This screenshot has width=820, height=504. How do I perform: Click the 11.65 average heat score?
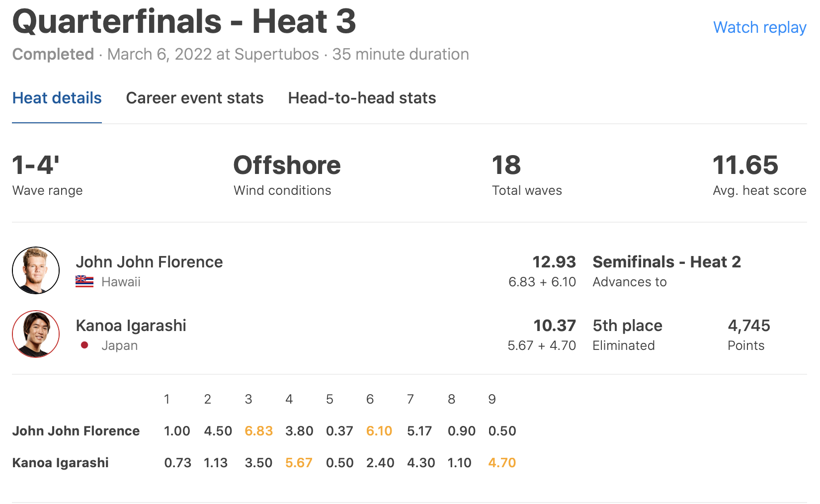tap(745, 165)
